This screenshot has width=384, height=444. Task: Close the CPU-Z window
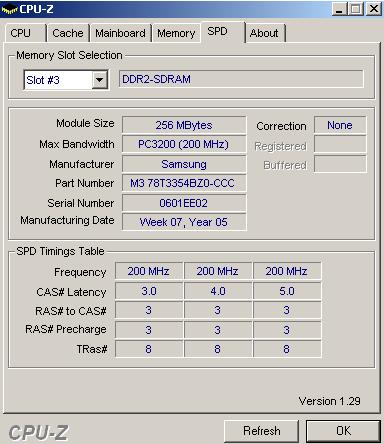pyautogui.click(x=374, y=9)
